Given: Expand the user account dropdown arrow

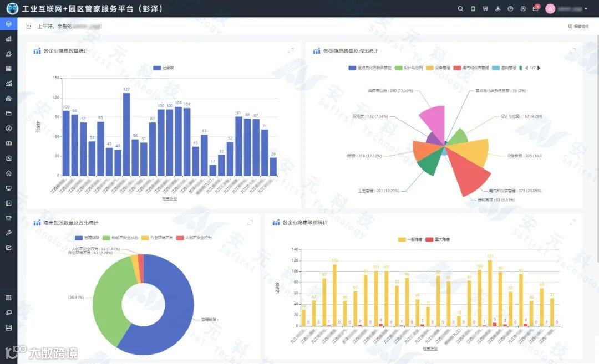Looking at the screenshot, I should (x=586, y=9).
